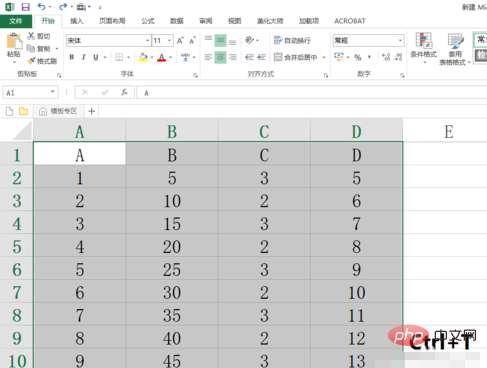Click the Insert Function fx icon
487x368 pixels.
(x=124, y=92)
